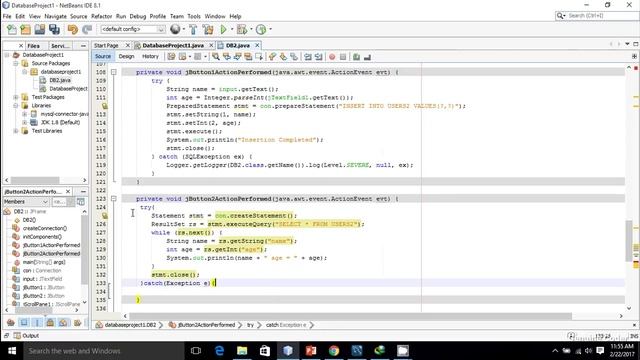Screen dimensions: 640x360
Task: Switch to the Services tab
Action: [60, 46]
